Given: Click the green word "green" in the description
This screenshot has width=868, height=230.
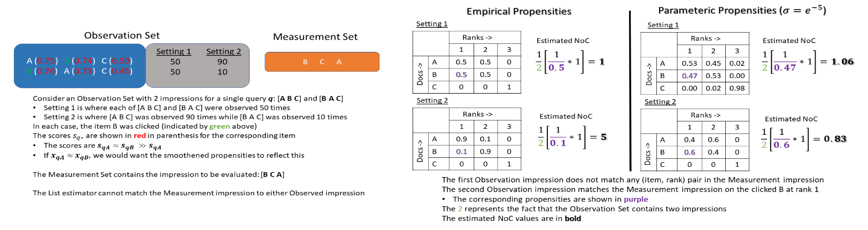Looking at the screenshot, I should (x=219, y=126).
